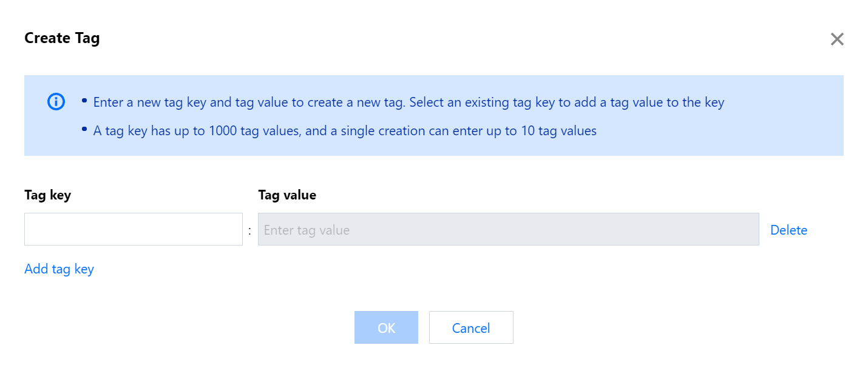868x368 pixels.
Task: Delete the current tag row
Action: (x=788, y=230)
